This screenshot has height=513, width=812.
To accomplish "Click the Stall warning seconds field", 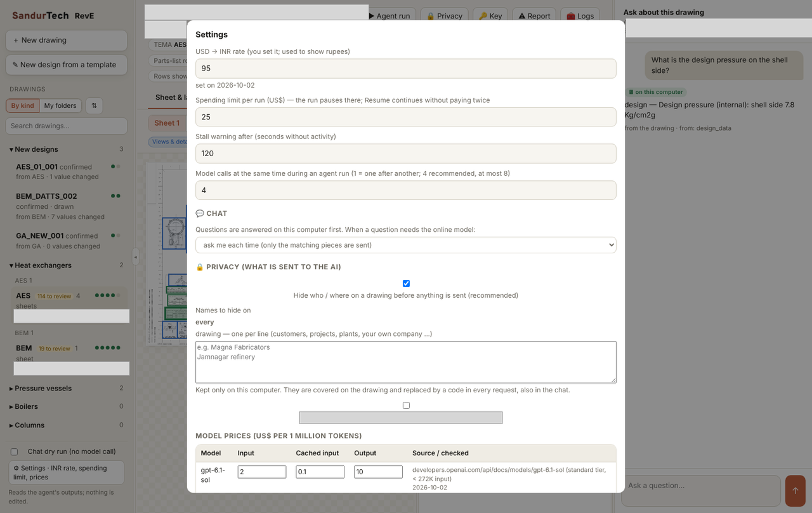I will [x=406, y=154].
